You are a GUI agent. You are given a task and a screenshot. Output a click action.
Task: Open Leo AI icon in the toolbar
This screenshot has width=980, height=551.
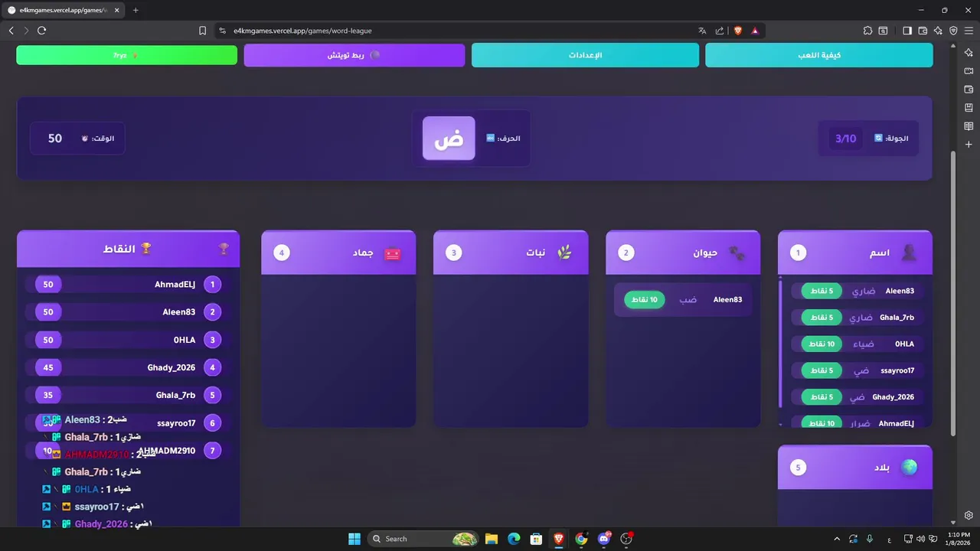938,31
